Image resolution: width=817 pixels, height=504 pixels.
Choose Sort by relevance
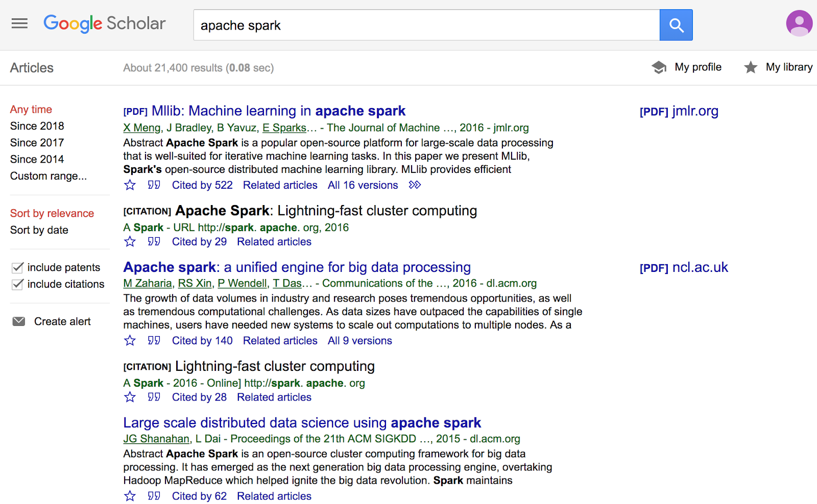click(52, 213)
